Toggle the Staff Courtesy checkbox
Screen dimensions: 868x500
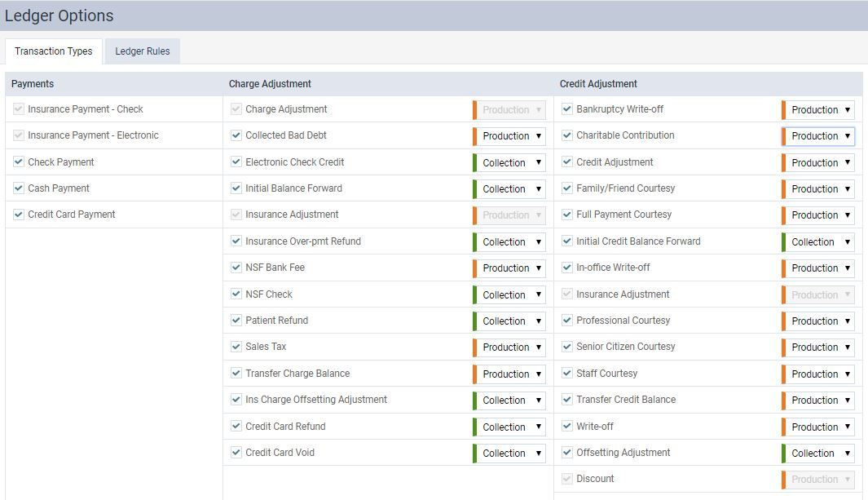pyautogui.click(x=567, y=374)
